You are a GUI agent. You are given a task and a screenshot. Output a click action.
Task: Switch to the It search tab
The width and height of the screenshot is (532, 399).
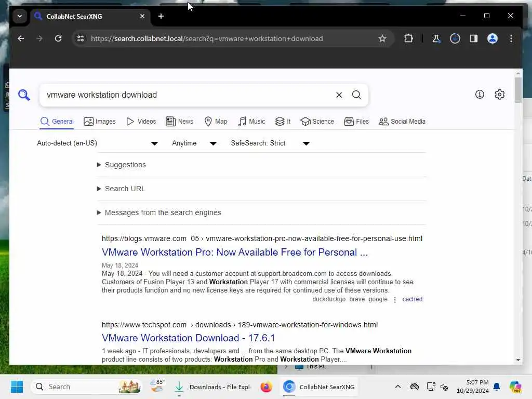point(283,122)
